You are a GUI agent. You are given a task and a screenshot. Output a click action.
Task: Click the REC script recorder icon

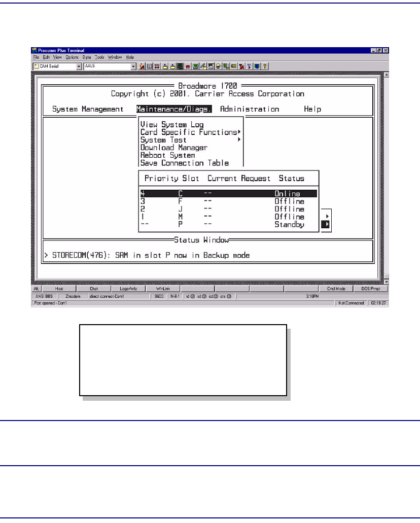pos(249,66)
